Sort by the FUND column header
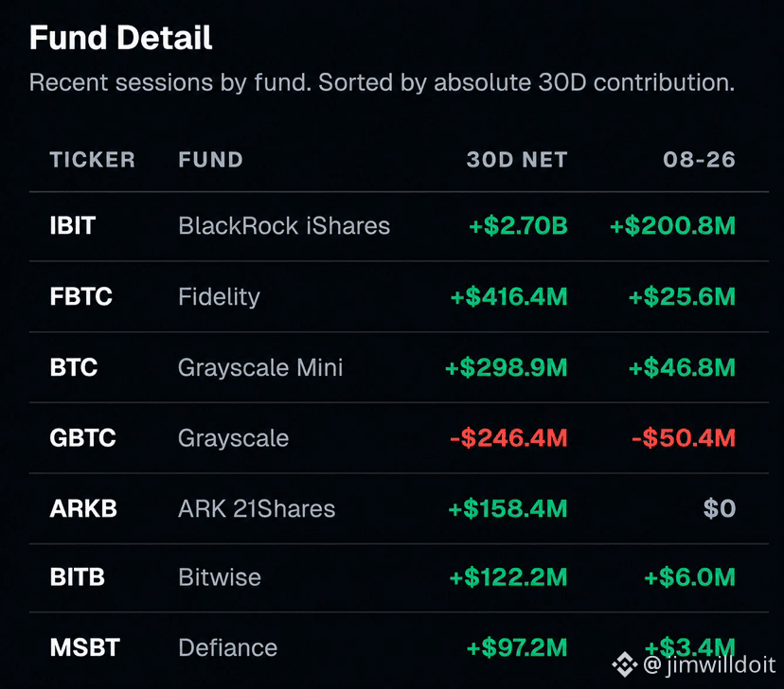 pyautogui.click(x=210, y=160)
